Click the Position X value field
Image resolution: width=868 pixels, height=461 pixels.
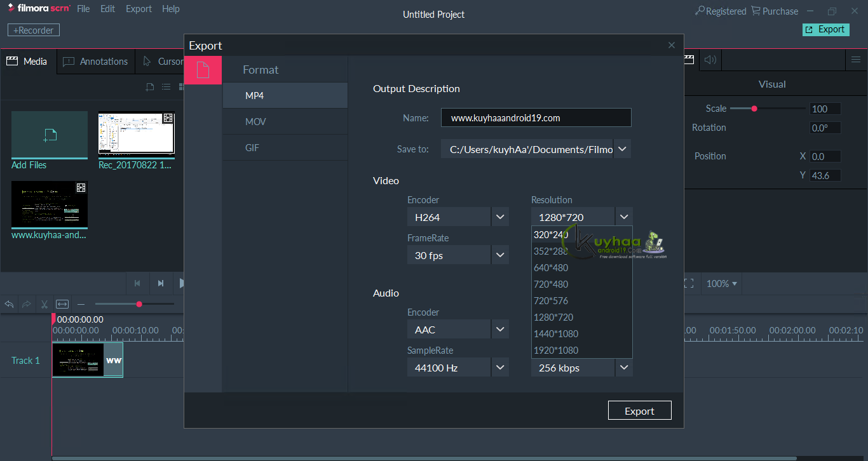pos(825,156)
